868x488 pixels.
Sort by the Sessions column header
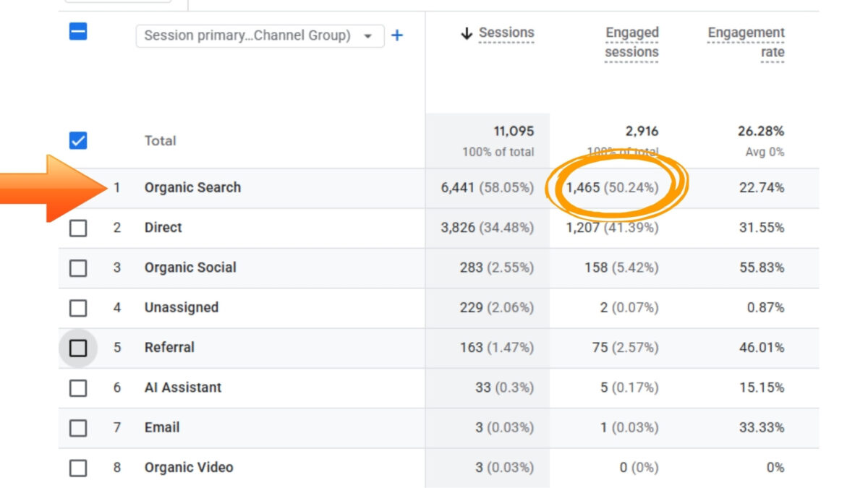click(506, 33)
